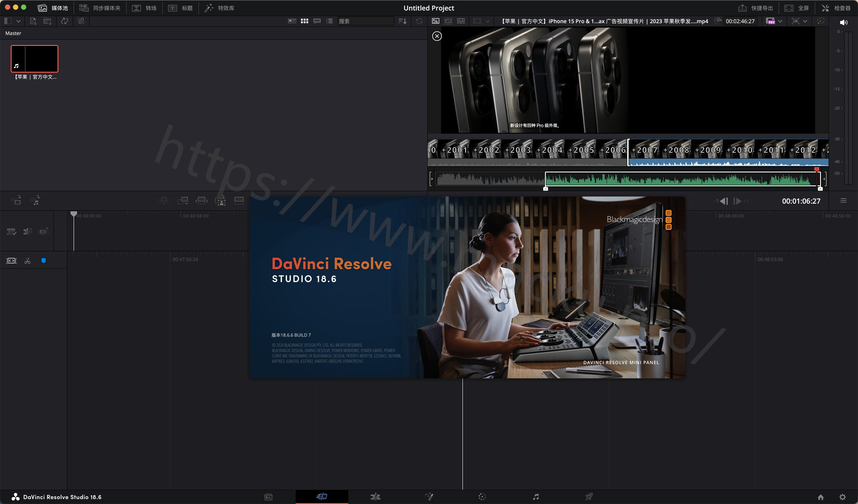Click the import media file icon
This screenshot has height=504, width=858.
coord(33,21)
